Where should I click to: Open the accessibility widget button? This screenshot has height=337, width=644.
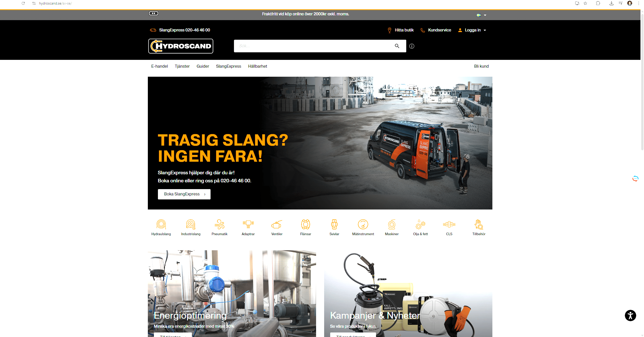[x=630, y=315]
